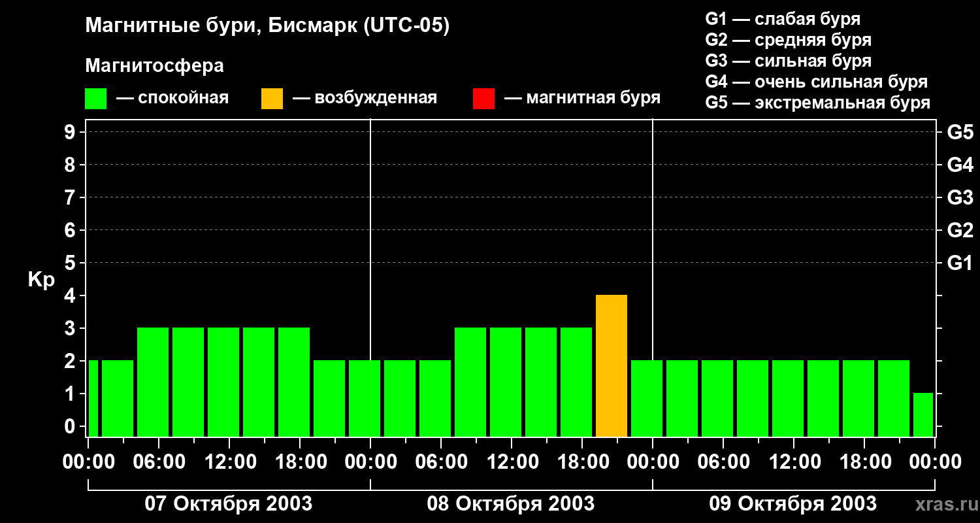
Task: Click the right-axis 'G4' scale label
Action: coord(960,165)
